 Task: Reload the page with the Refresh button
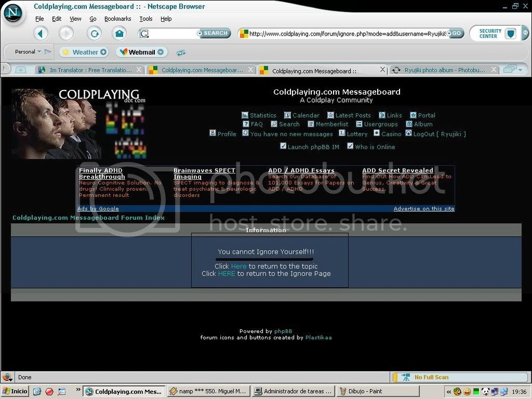pyautogui.click(x=94, y=33)
